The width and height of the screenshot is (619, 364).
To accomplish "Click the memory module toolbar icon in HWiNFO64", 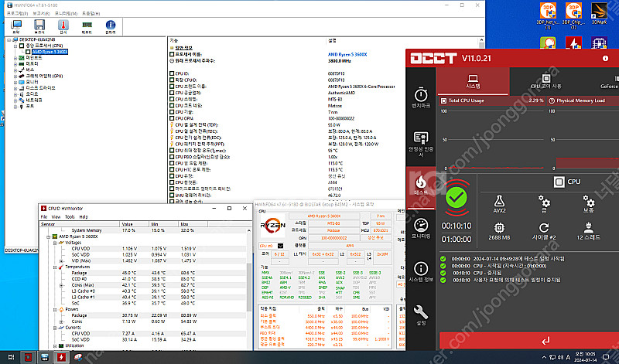I will click(87, 26).
